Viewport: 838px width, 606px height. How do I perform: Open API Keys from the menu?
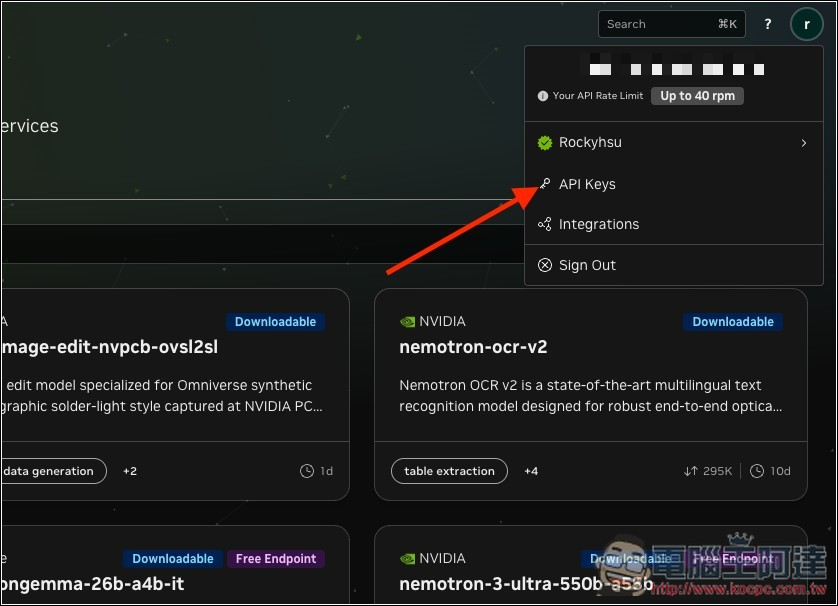click(673, 184)
